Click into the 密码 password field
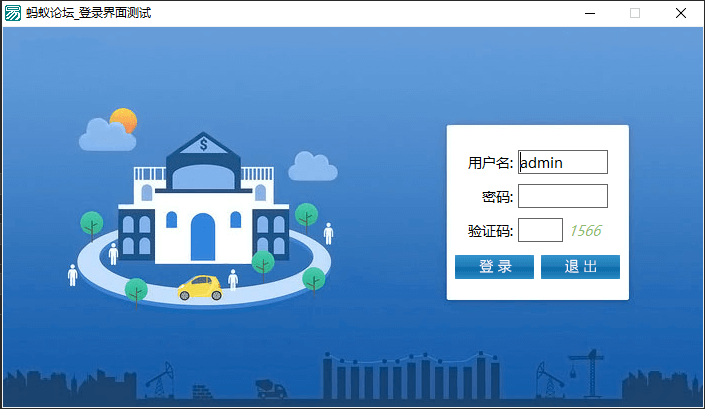 tap(563, 196)
